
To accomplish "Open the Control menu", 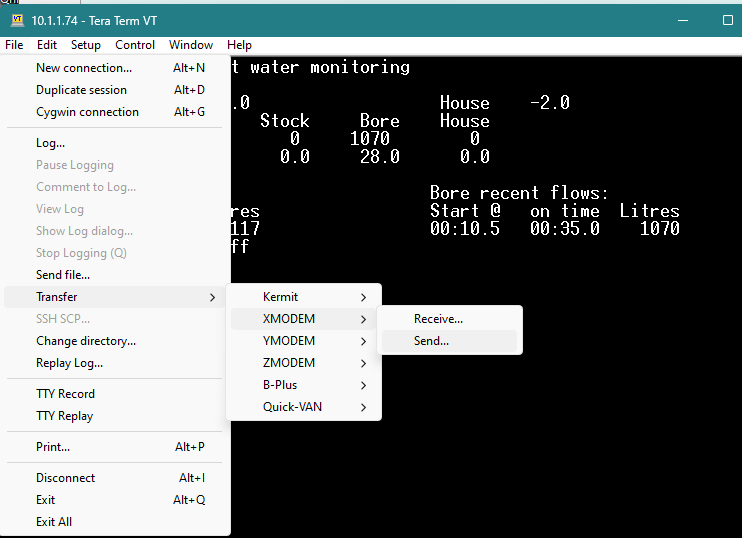I will pos(135,45).
